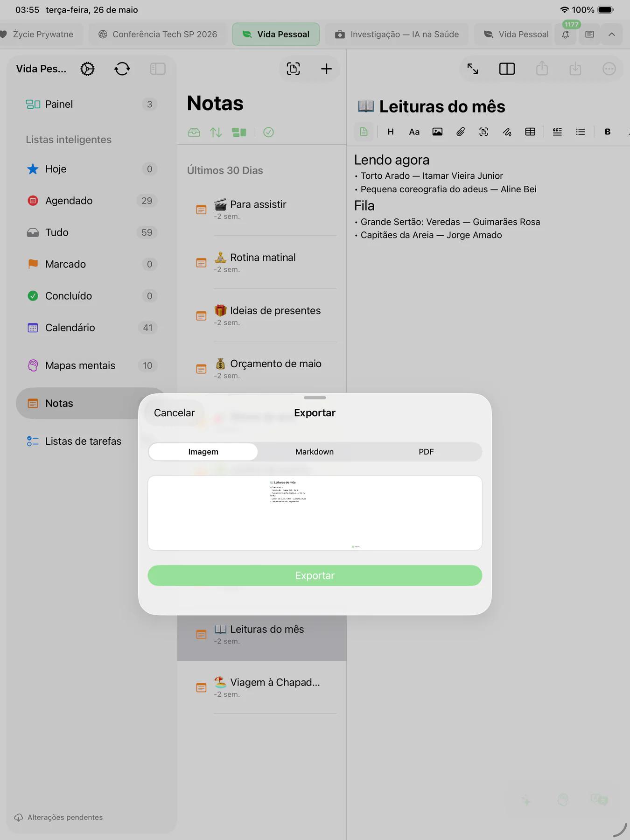Image resolution: width=630 pixels, height=840 pixels.
Task: Insert a table with table icon
Action: tap(530, 132)
